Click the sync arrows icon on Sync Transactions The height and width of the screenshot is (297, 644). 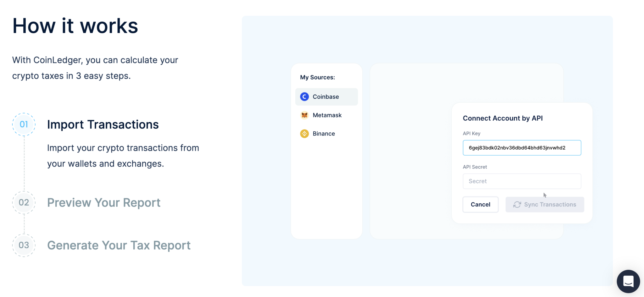(x=517, y=204)
